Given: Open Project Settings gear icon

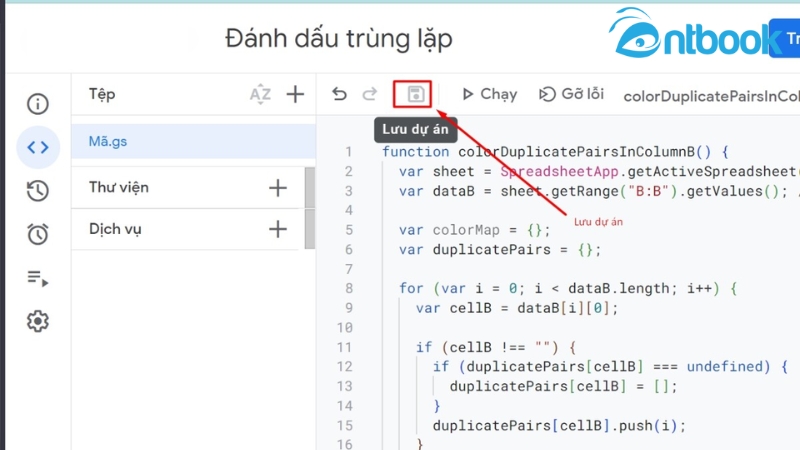Looking at the screenshot, I should coord(38,321).
